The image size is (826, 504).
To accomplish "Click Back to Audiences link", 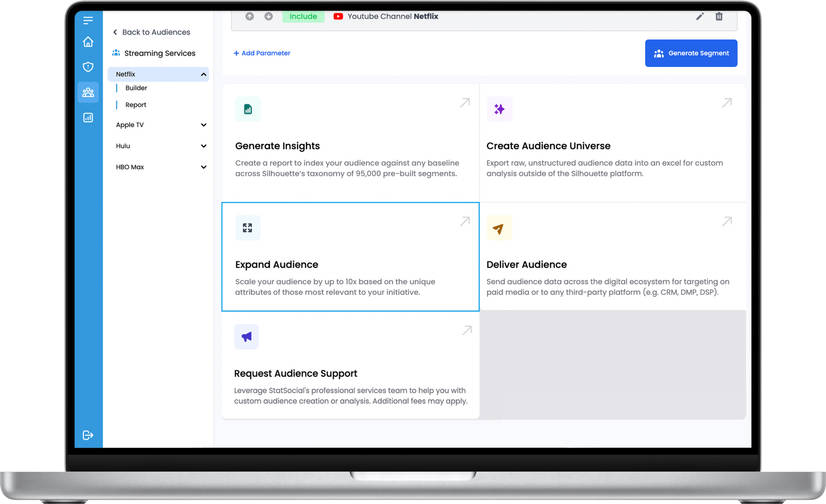I will [151, 32].
